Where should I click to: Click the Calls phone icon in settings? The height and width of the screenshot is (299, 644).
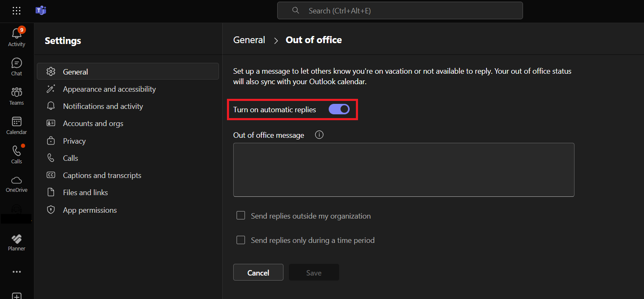(51, 158)
